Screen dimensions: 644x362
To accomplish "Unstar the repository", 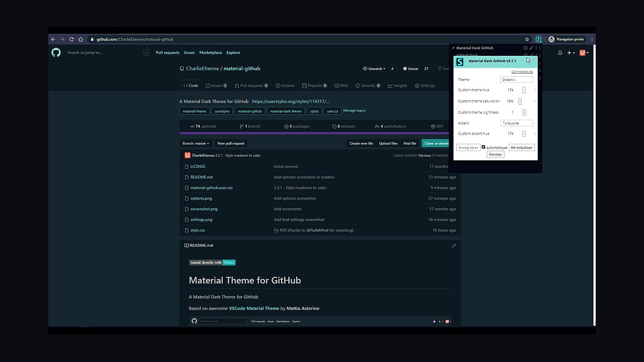I will click(x=411, y=69).
